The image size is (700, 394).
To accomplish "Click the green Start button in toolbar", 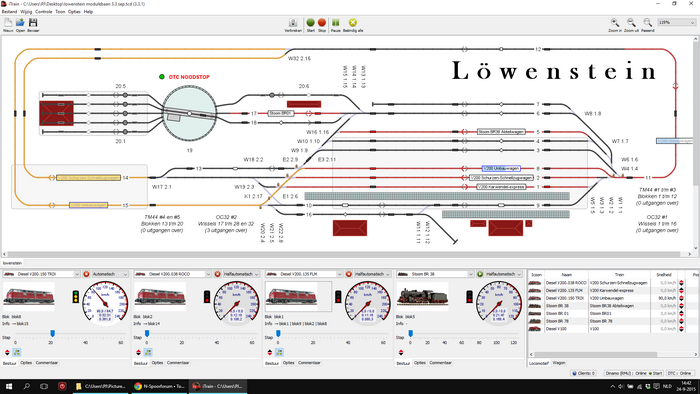I will click(x=311, y=22).
